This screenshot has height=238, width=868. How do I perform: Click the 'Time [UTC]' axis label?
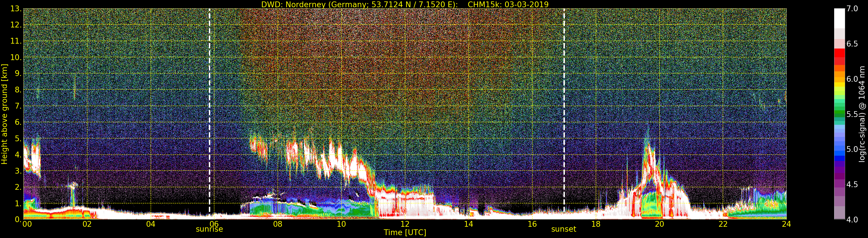click(405, 233)
